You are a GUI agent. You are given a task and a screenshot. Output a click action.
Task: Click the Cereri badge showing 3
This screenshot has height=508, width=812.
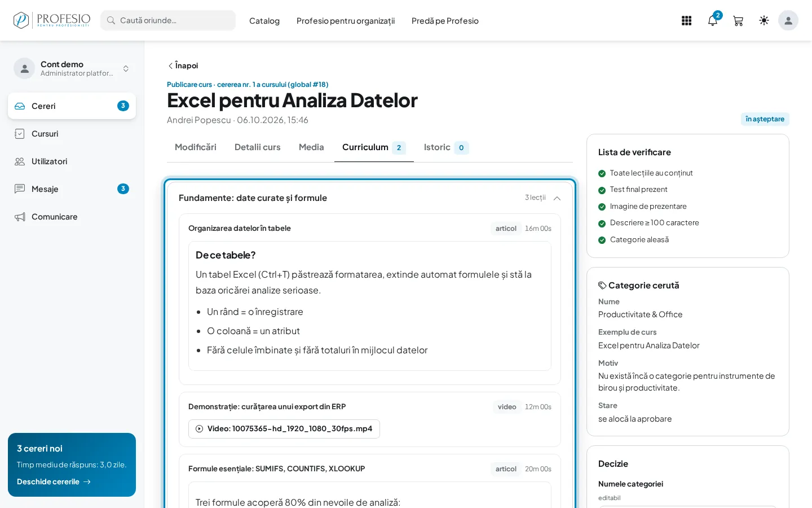[123, 106]
